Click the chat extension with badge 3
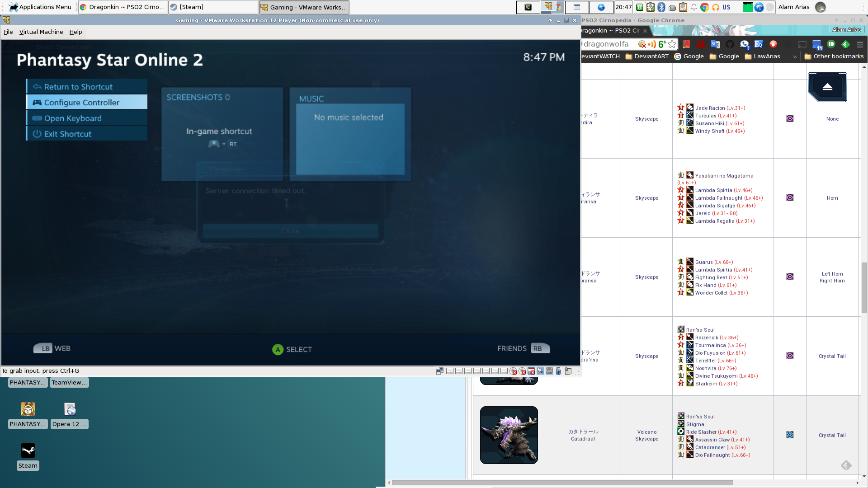The width and height of the screenshot is (868, 488). click(744, 44)
